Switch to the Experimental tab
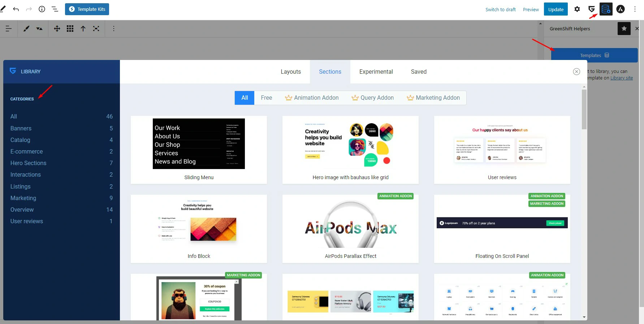 coord(376,72)
